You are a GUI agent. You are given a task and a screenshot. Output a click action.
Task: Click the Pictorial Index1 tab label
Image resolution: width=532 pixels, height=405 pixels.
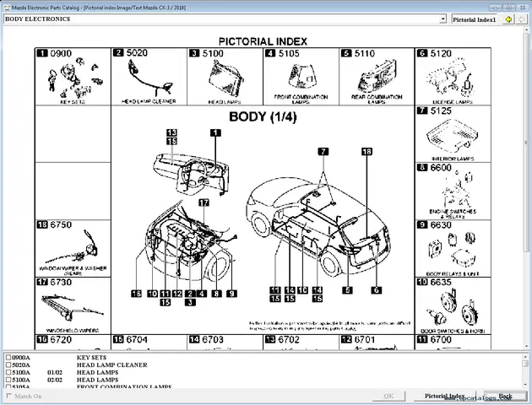tap(475, 19)
